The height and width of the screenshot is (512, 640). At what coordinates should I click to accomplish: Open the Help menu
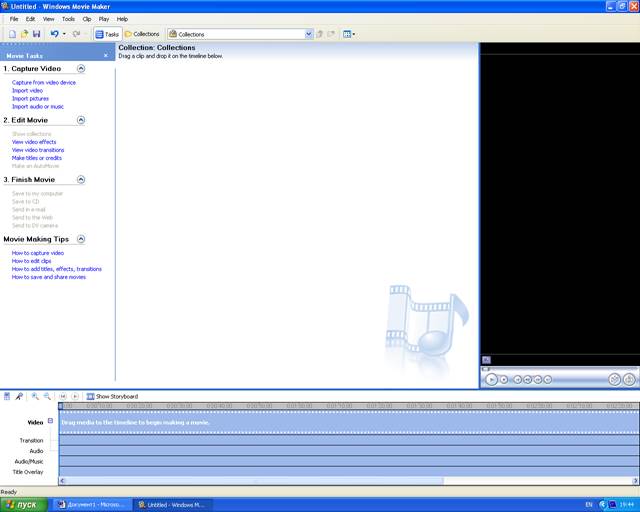(x=122, y=19)
